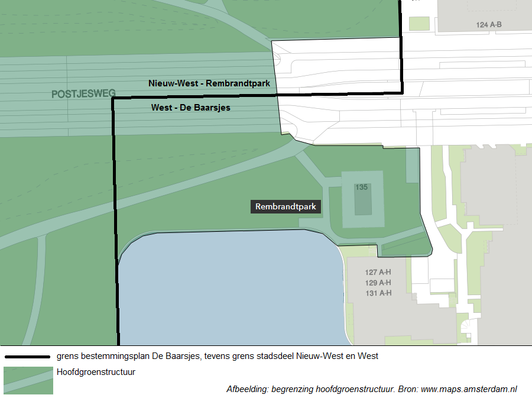Select the 129 A-H address label

(378, 283)
